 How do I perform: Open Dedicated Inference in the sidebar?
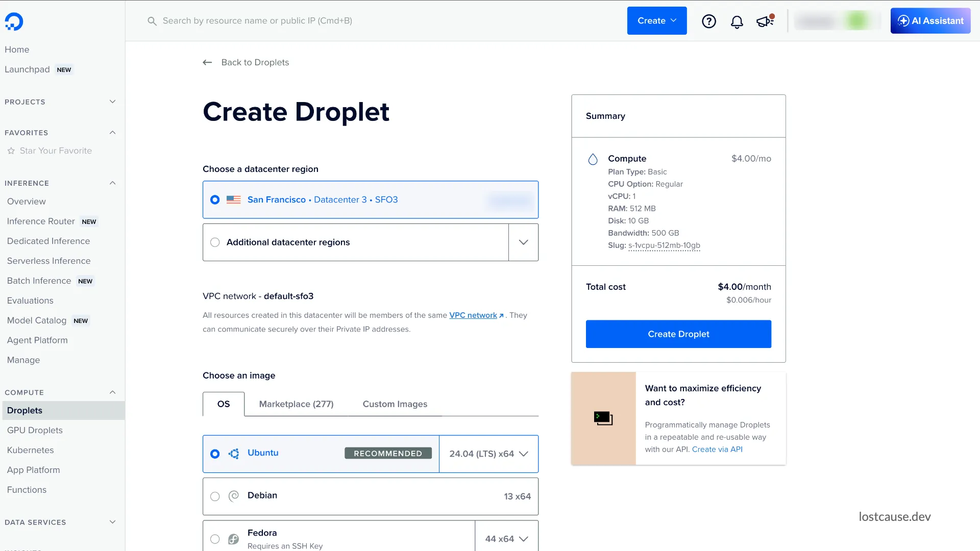[48, 241]
